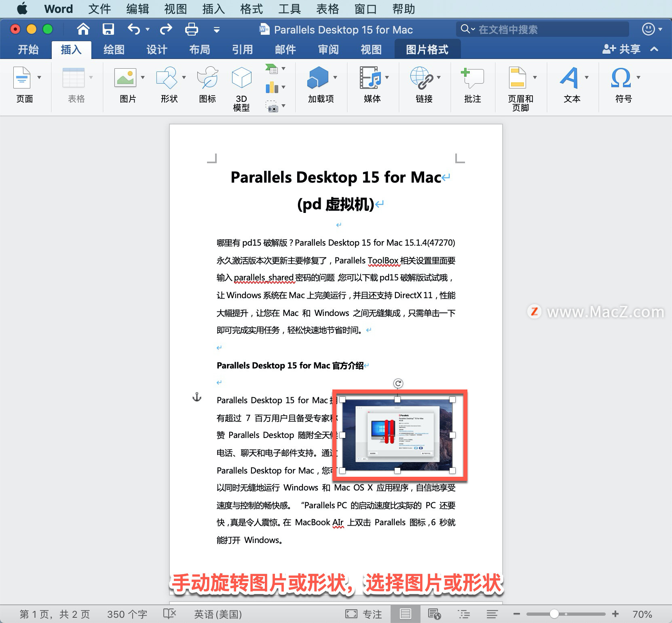Click language 英语 (美国) in status bar

[x=218, y=614]
